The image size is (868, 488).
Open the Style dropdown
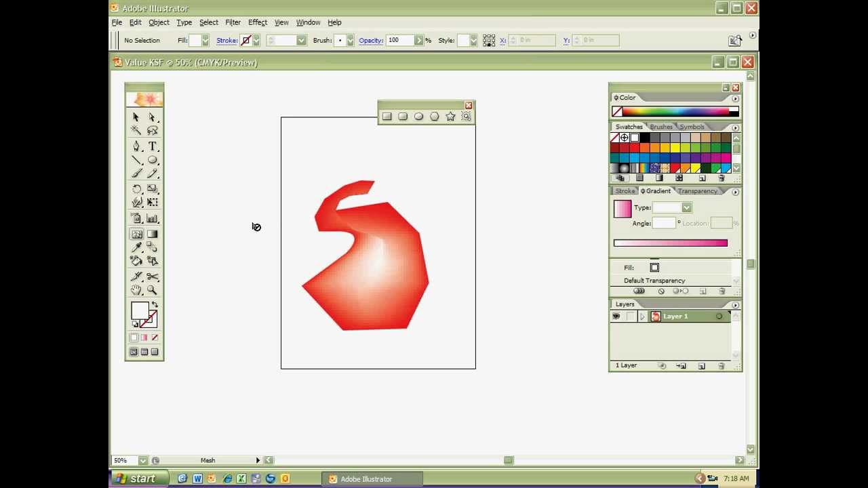(473, 41)
